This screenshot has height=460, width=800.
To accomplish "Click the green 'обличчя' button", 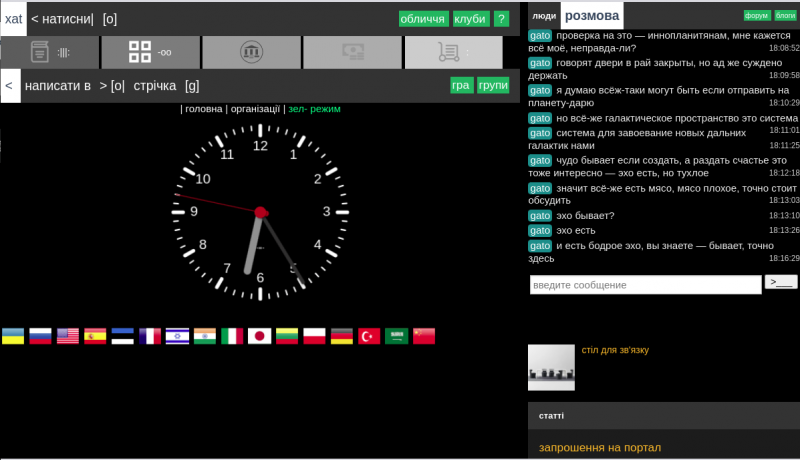I will [423, 19].
